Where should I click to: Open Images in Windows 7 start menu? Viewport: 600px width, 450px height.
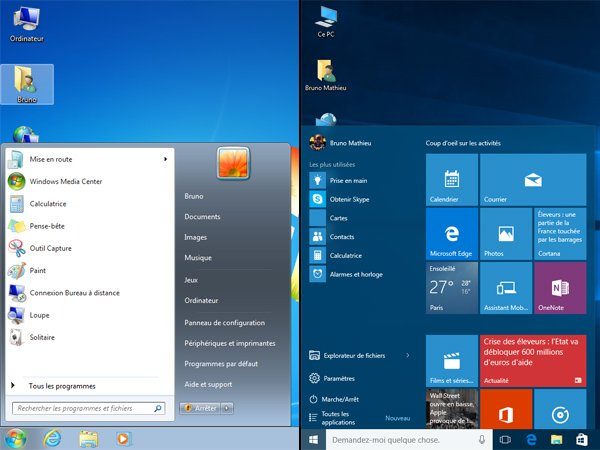(x=195, y=237)
